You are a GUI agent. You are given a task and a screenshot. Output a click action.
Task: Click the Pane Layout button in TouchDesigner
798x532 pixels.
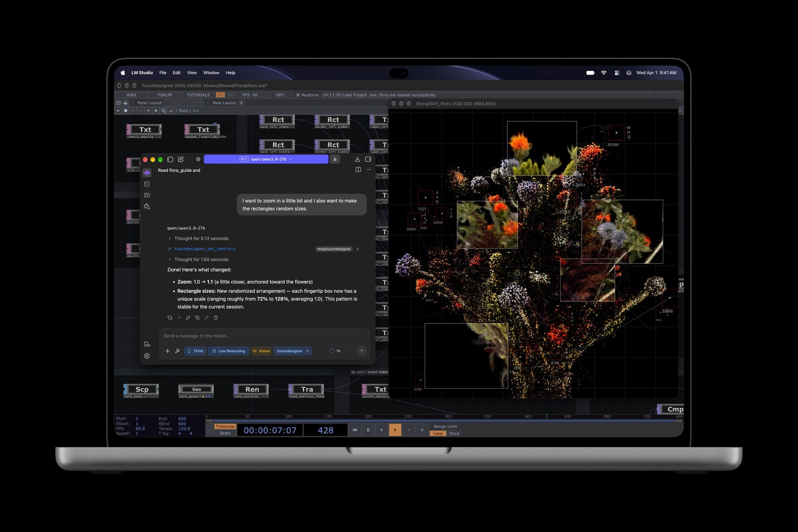[x=149, y=103]
